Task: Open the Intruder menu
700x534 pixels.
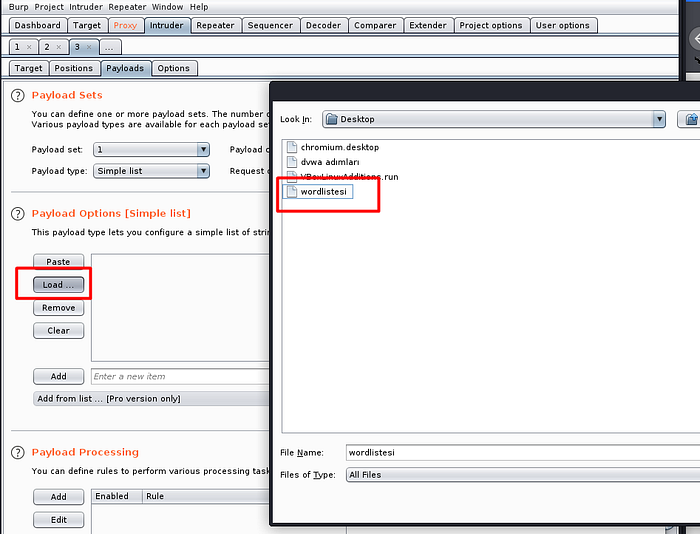Action: [x=86, y=7]
